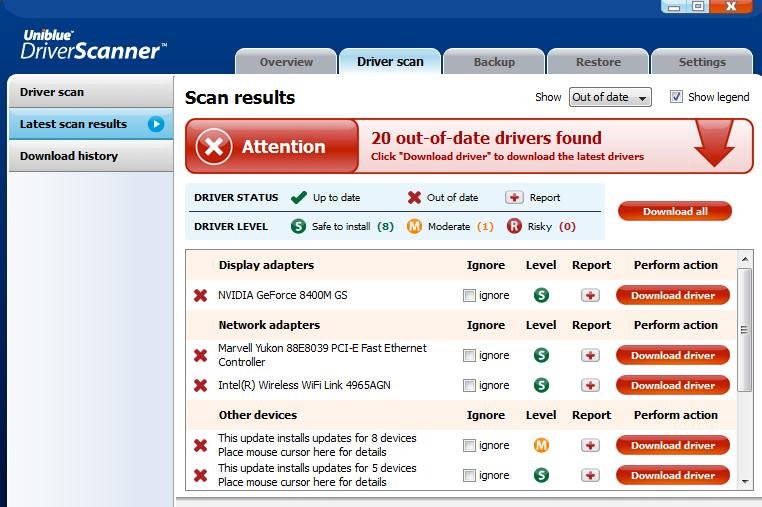This screenshot has width=762, height=507.
Task: Click the large red down arrow in banner
Action: coord(714,144)
